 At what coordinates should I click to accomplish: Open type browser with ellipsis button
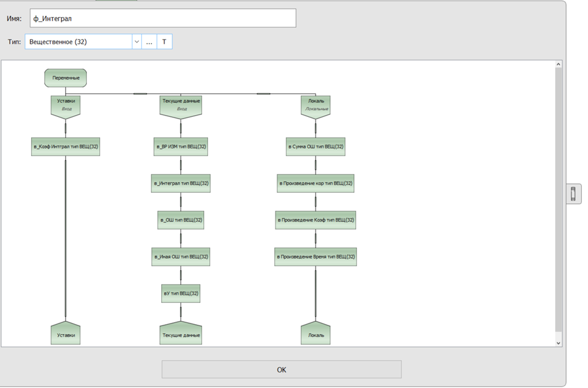point(149,42)
